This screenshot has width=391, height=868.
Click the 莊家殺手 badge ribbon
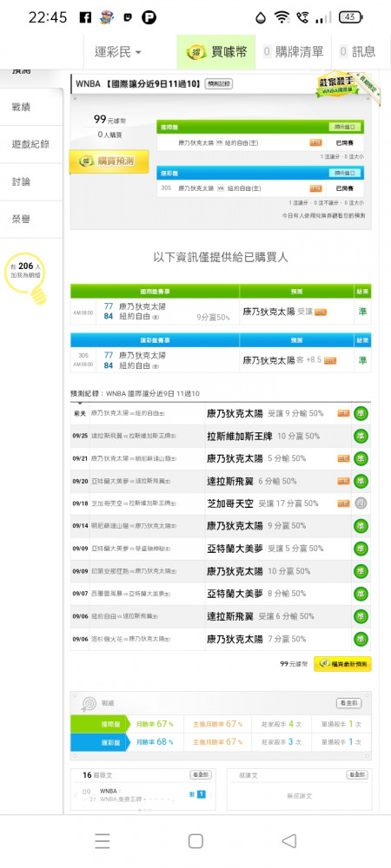[x=337, y=83]
